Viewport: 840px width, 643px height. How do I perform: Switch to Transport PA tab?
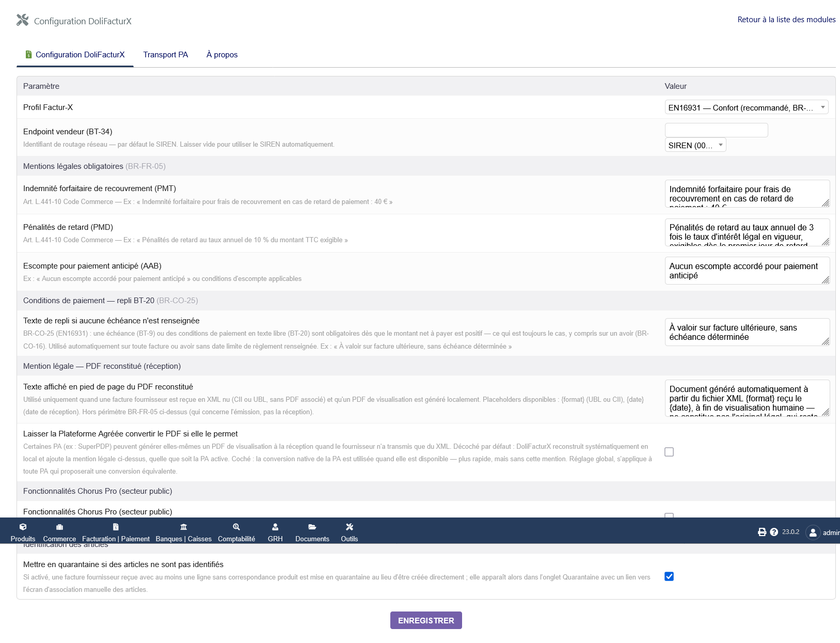(166, 55)
